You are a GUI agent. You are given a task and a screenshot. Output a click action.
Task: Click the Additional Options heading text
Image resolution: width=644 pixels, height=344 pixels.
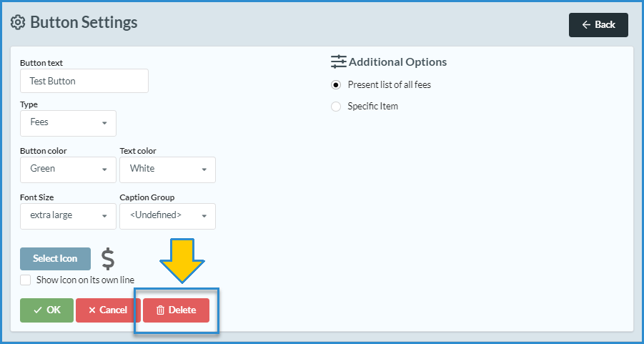tap(397, 62)
